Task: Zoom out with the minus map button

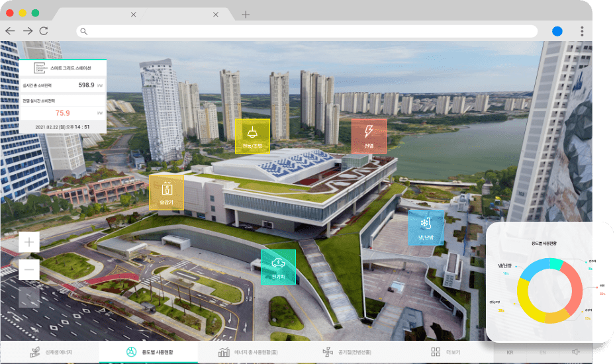Action: [x=29, y=269]
